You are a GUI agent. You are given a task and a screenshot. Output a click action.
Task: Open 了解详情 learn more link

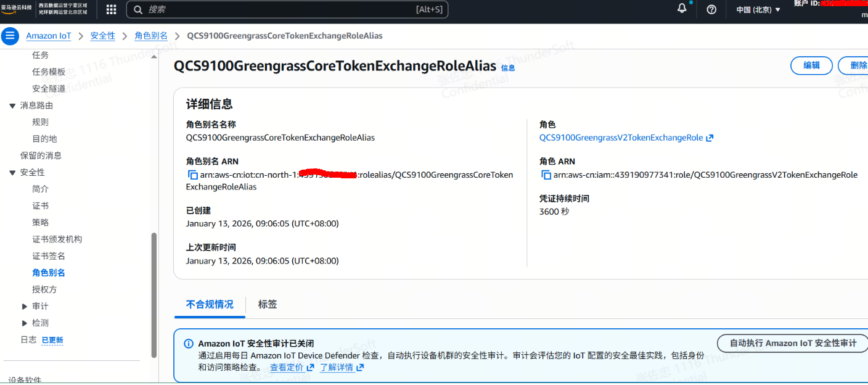342,367
